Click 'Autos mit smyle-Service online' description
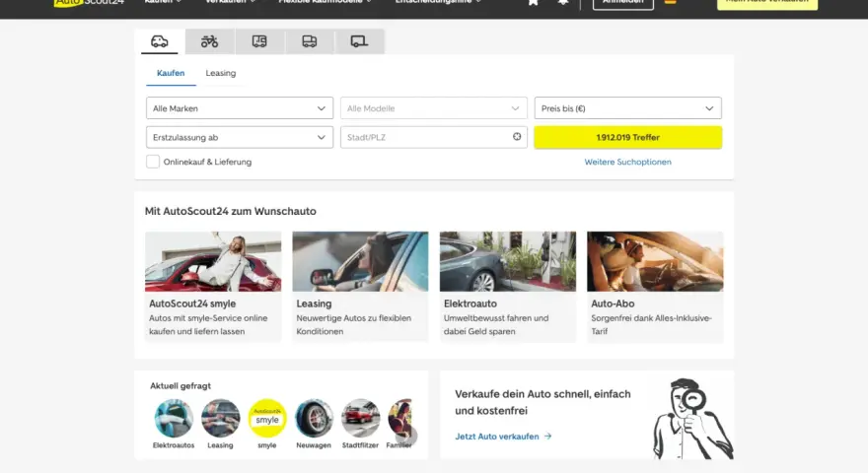Image resolution: width=868 pixels, height=473 pixels. point(208,318)
